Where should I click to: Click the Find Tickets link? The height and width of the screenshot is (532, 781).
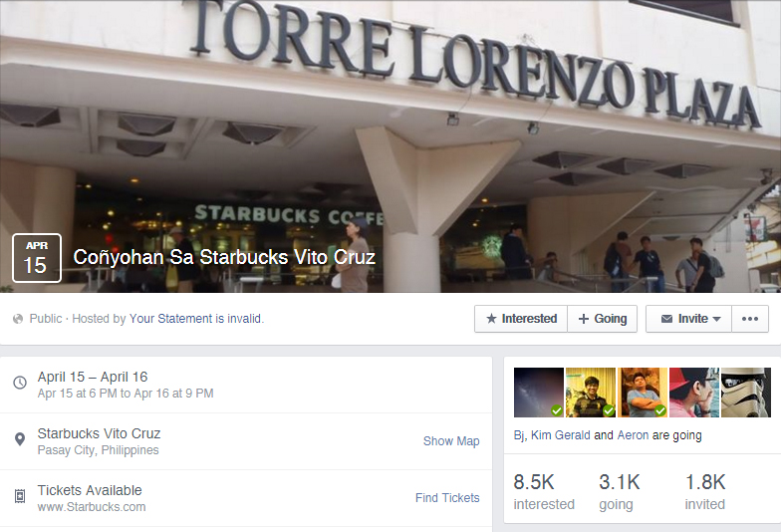click(447, 498)
